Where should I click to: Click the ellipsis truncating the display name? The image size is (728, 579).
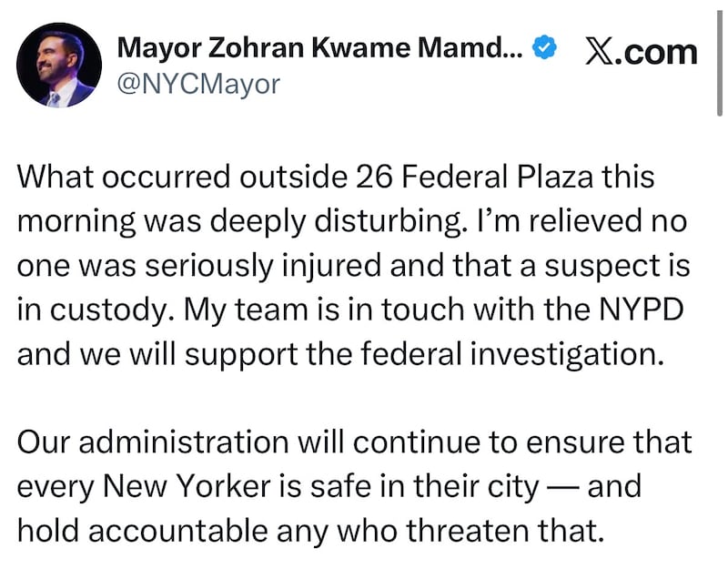click(515, 55)
